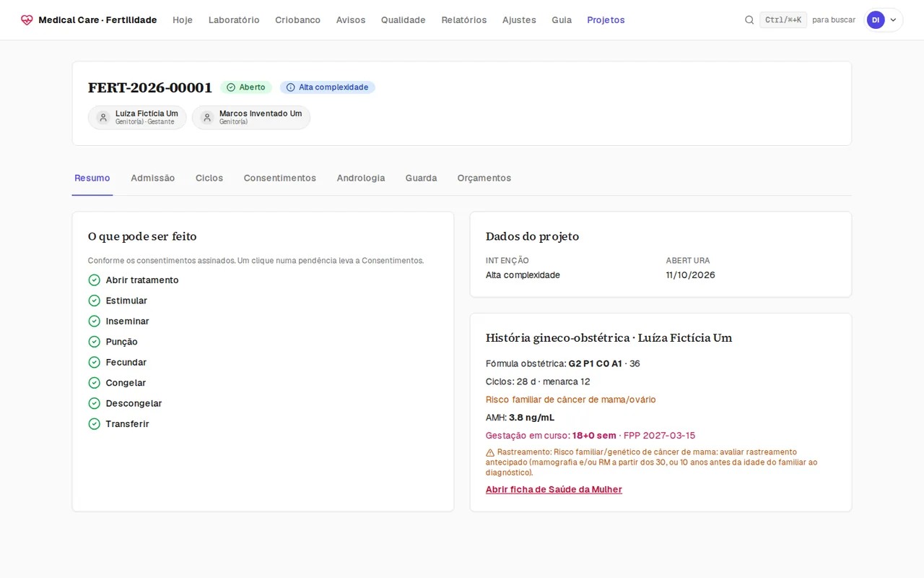Click the check icon next to Estimular
This screenshot has width=924, height=578.
(94, 301)
